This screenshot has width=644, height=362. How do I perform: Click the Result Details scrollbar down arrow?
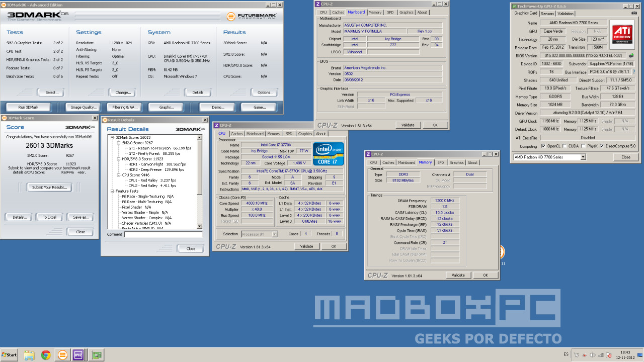(x=200, y=227)
